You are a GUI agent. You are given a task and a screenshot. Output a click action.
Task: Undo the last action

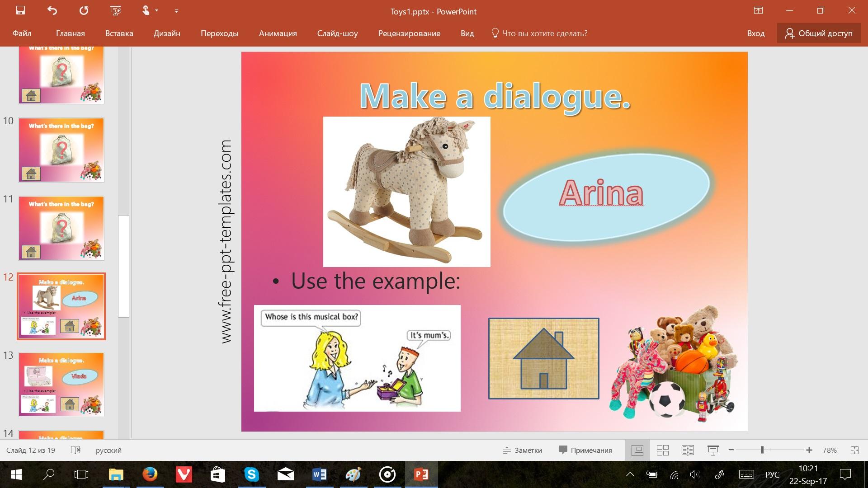(x=52, y=11)
